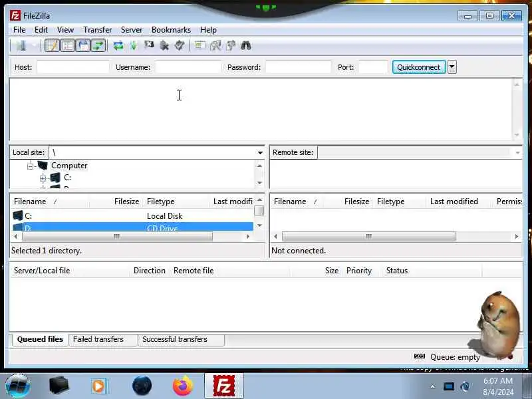The image size is (532, 399).
Task: Click the reconnect to last server icon
Action: pyautogui.click(x=180, y=45)
